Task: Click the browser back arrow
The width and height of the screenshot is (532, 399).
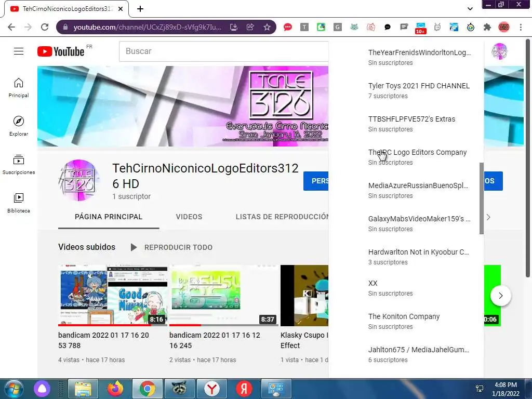Action: [11, 27]
